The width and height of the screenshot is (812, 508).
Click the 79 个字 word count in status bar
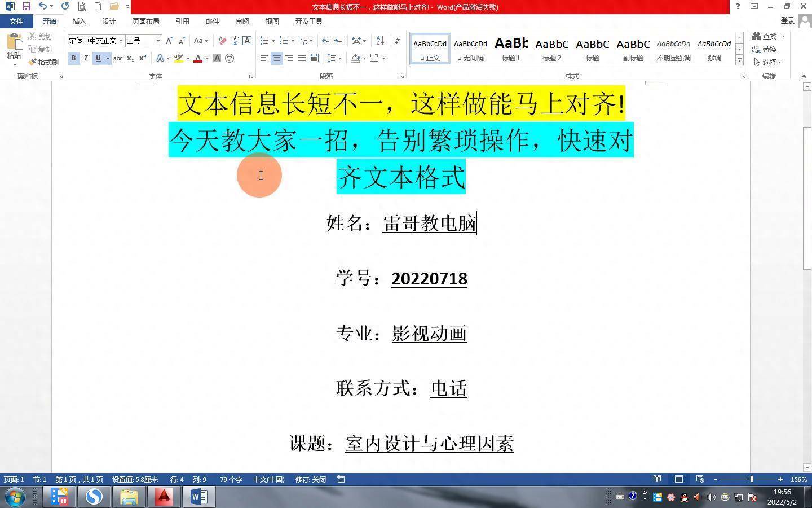point(231,479)
